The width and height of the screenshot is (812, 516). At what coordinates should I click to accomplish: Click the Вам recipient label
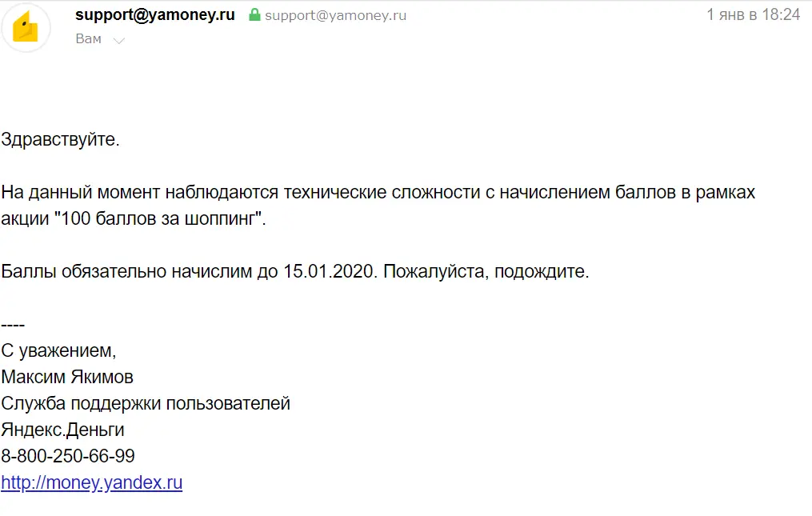click(x=89, y=39)
